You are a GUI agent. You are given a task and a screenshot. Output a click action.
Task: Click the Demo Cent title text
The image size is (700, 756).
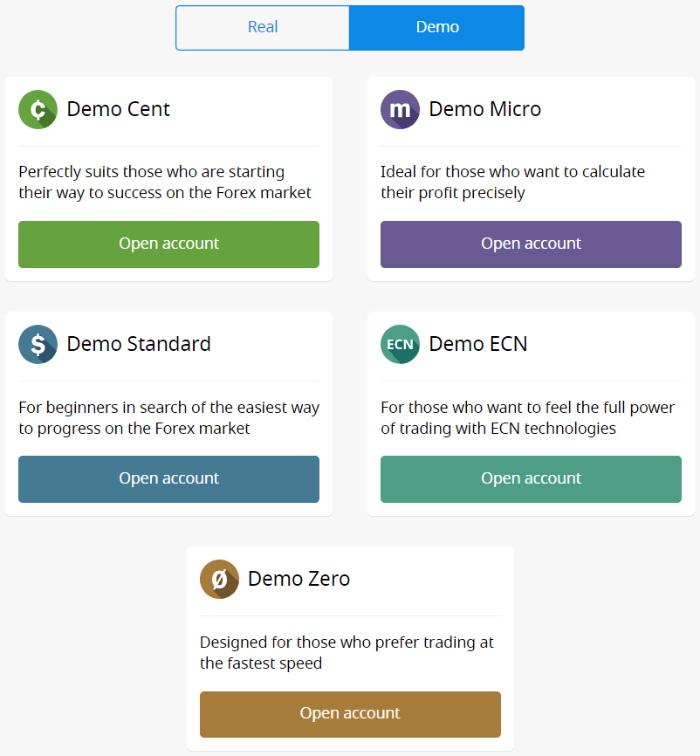coord(119,110)
